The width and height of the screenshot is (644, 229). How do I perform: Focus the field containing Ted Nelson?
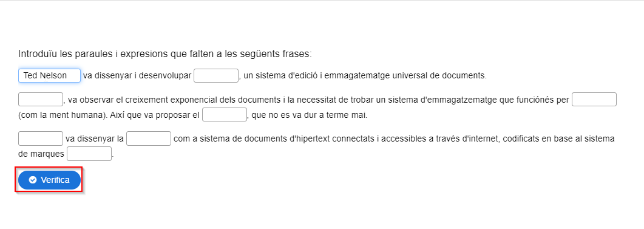click(49, 76)
